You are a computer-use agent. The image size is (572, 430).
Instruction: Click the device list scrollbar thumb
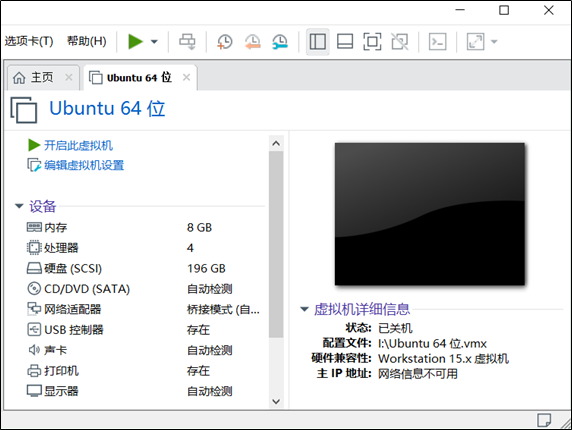[276, 244]
